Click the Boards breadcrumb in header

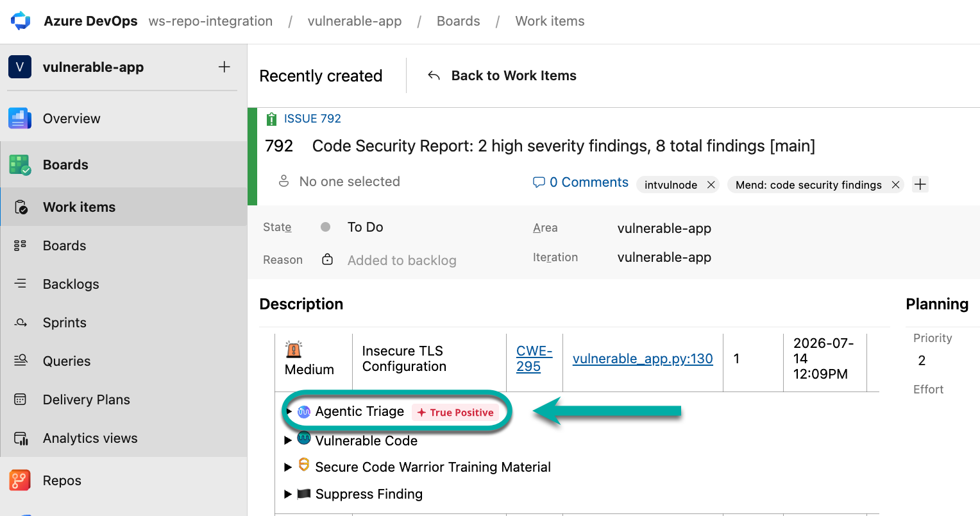tap(459, 21)
